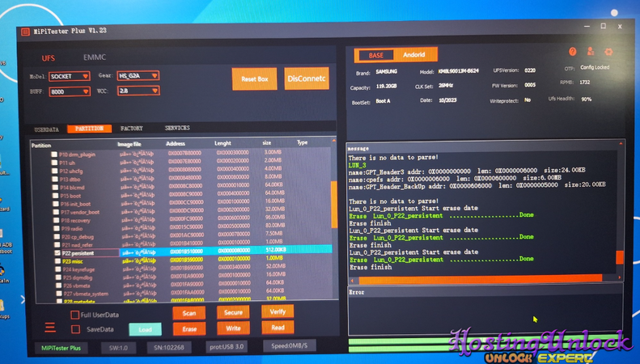
Task: Uncheck the P22 persistent partition checkbox
Action: click(56, 252)
